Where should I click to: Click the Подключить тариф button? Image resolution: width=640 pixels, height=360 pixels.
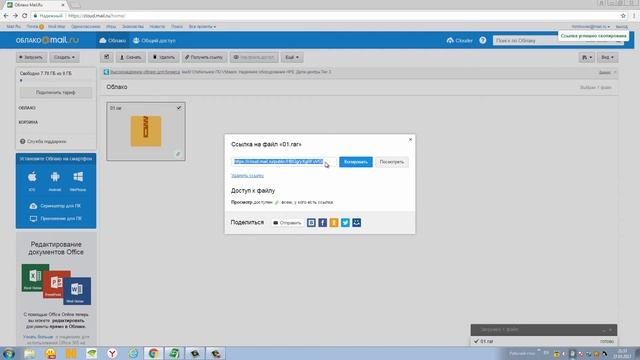click(x=56, y=93)
